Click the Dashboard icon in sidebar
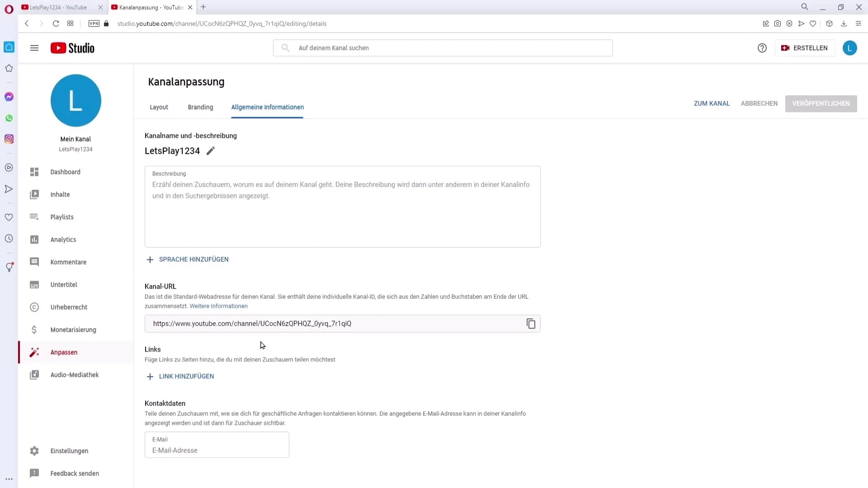This screenshot has height=488, width=868. pyautogui.click(x=34, y=172)
